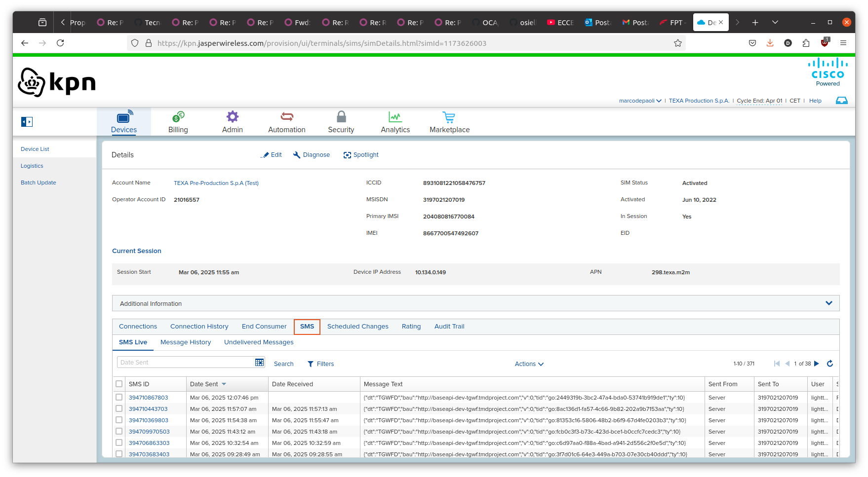Click the KPN logo
This screenshot has width=868, height=477.
tap(57, 82)
